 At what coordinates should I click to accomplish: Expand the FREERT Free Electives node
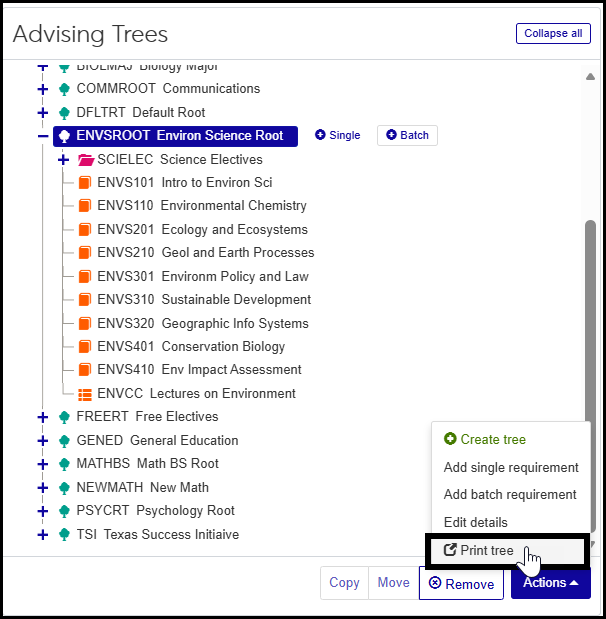[x=43, y=417]
